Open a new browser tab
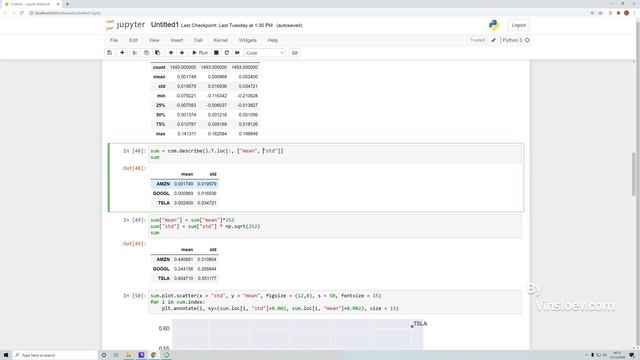The width and height of the screenshot is (640, 360). pyautogui.click(x=67, y=4)
